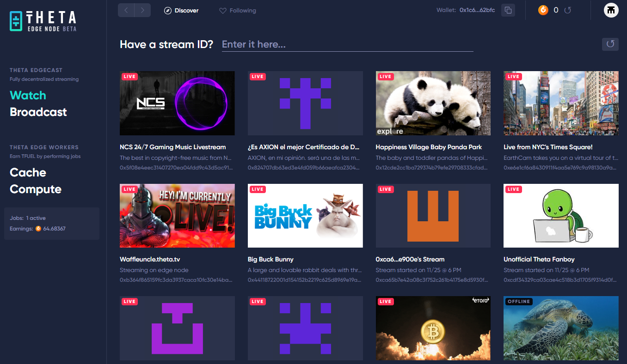This screenshot has width=627, height=364.
Task: Click the LIVE badge on the NCS stream
Action: [x=129, y=77]
